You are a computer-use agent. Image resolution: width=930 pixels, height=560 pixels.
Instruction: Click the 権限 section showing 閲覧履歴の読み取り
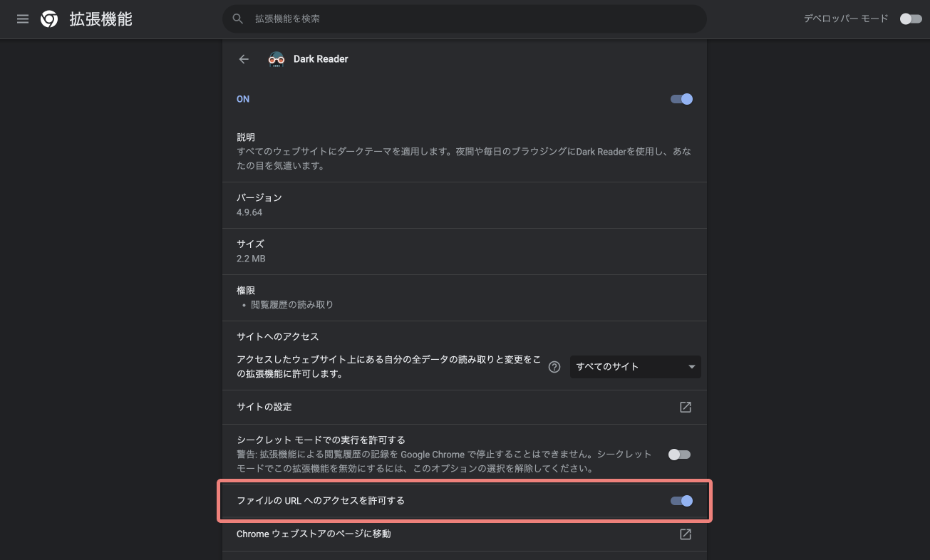coord(463,297)
